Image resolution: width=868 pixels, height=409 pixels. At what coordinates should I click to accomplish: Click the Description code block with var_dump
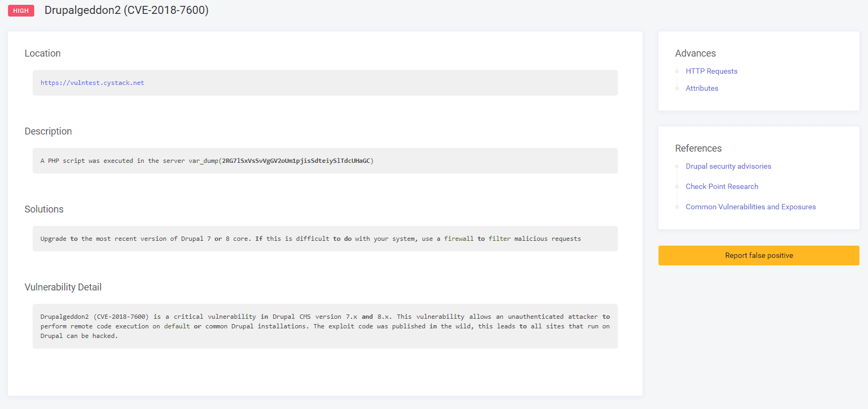[x=325, y=161]
